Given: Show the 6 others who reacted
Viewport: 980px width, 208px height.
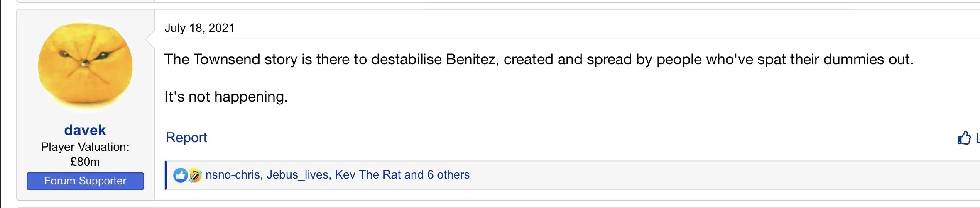Looking at the screenshot, I should pos(448,175).
